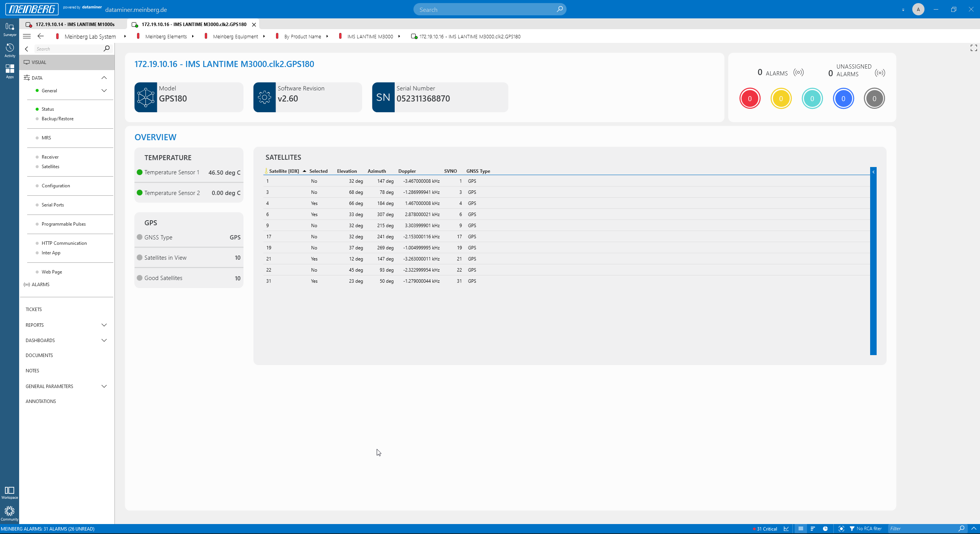
Task: Expand the blue side pane of satellites table
Action: click(x=873, y=260)
